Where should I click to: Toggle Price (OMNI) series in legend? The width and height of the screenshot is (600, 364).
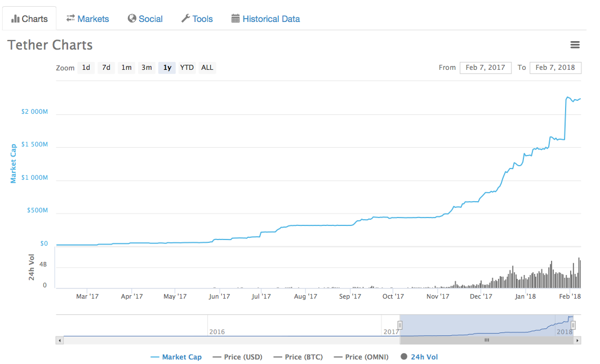(361, 357)
